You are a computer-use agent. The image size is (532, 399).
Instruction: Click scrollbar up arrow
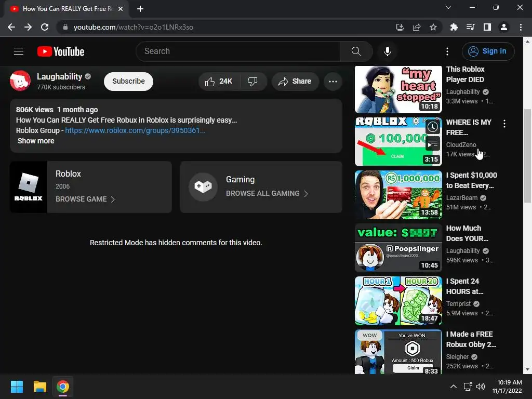coord(527,42)
